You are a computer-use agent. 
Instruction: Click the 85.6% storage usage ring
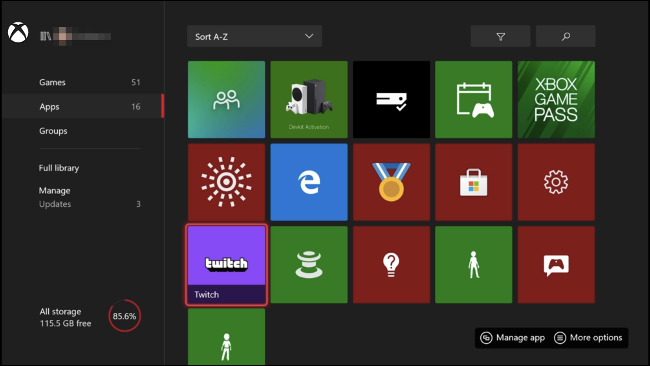(x=124, y=316)
